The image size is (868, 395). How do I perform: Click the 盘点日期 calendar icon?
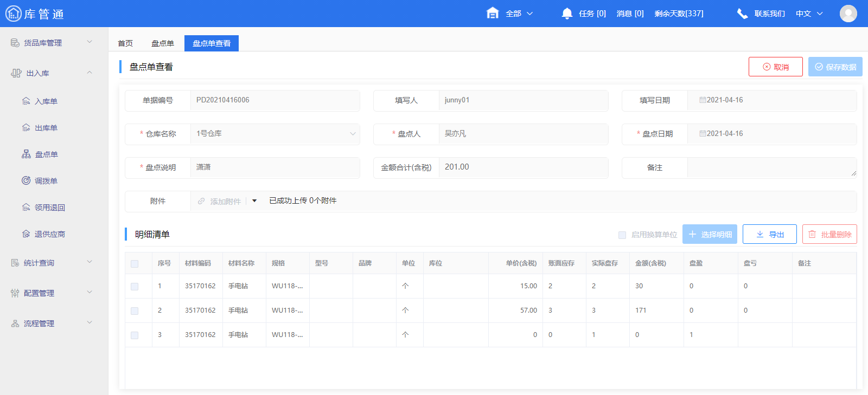click(x=703, y=134)
